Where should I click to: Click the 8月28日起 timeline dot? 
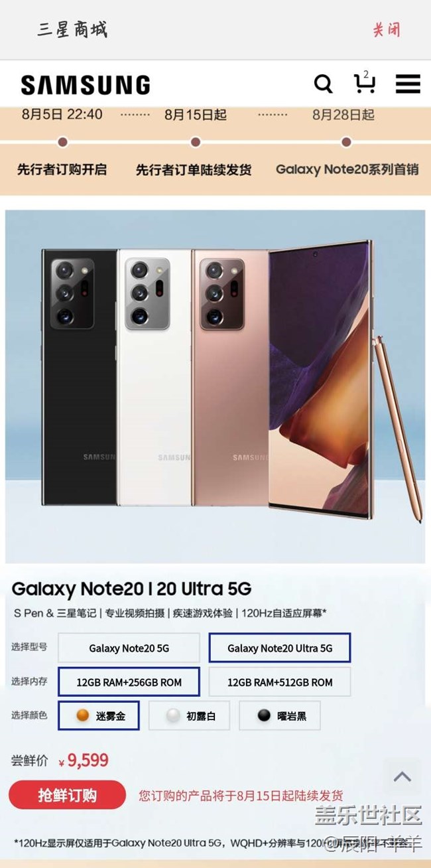tap(345, 142)
